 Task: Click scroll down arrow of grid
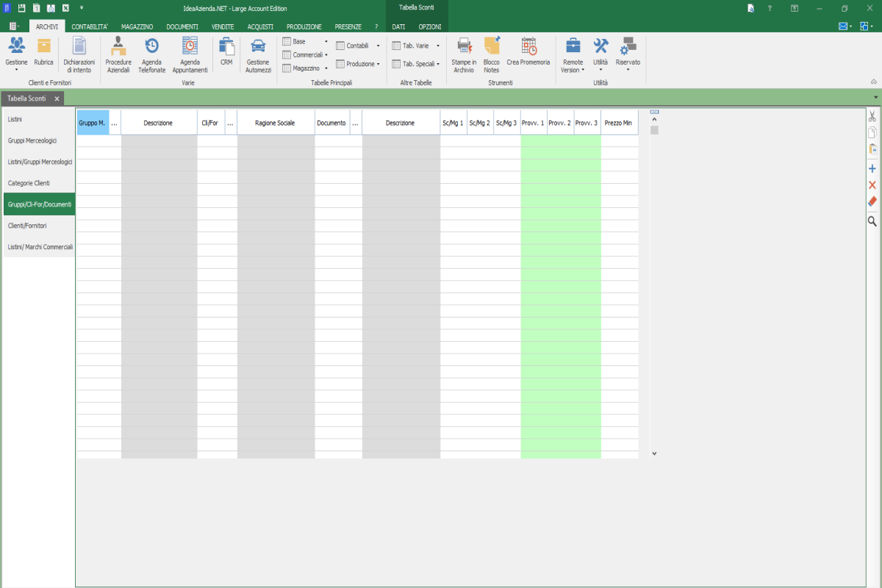pos(654,453)
